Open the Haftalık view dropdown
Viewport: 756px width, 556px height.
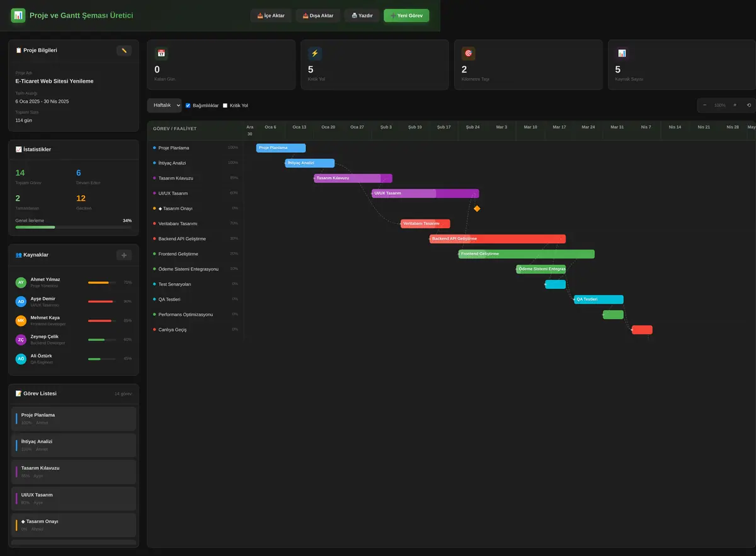pos(164,105)
